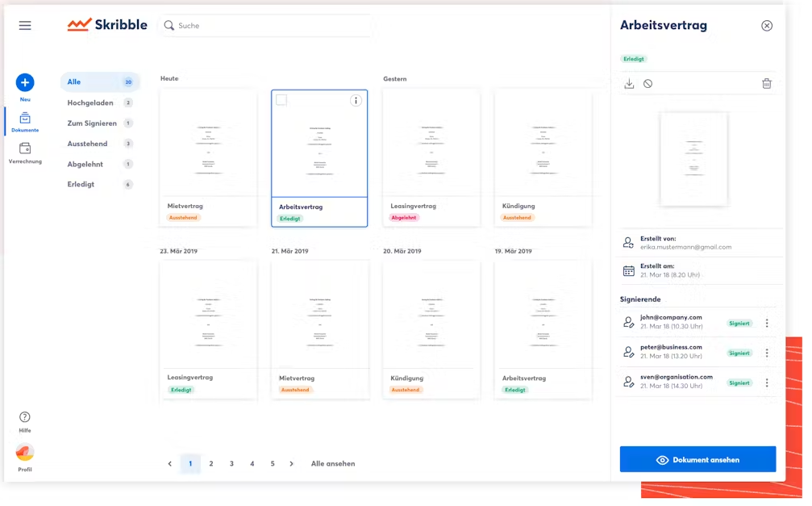Tick the checkbox on the Arbeitsvertrag card
Image resolution: width=812 pixels, height=506 pixels.
[x=281, y=100]
